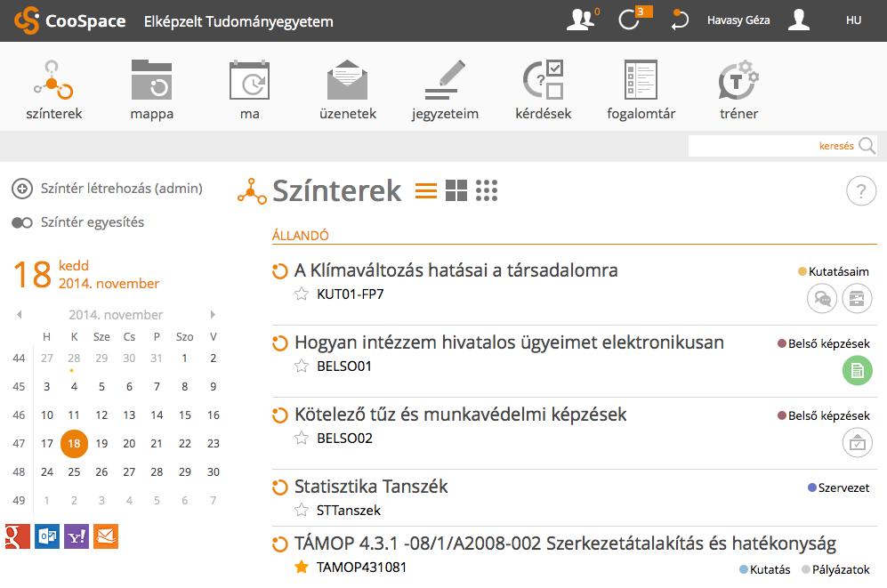The height and width of the screenshot is (588, 887).
Task: Click the Kutatás category tag
Action: [x=765, y=569]
